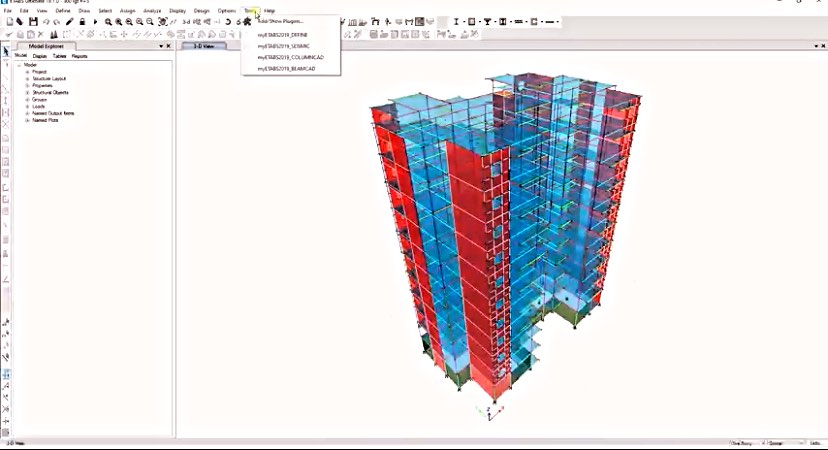Click the 3-d view toolbar button
The image size is (828, 450).
[187, 21]
